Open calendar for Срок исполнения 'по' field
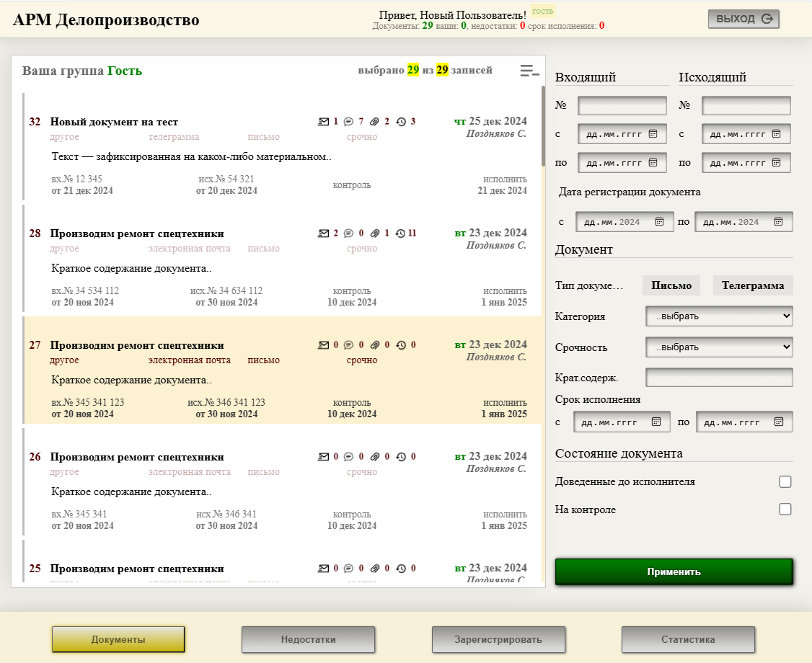This screenshot has width=812, height=663. point(779,422)
